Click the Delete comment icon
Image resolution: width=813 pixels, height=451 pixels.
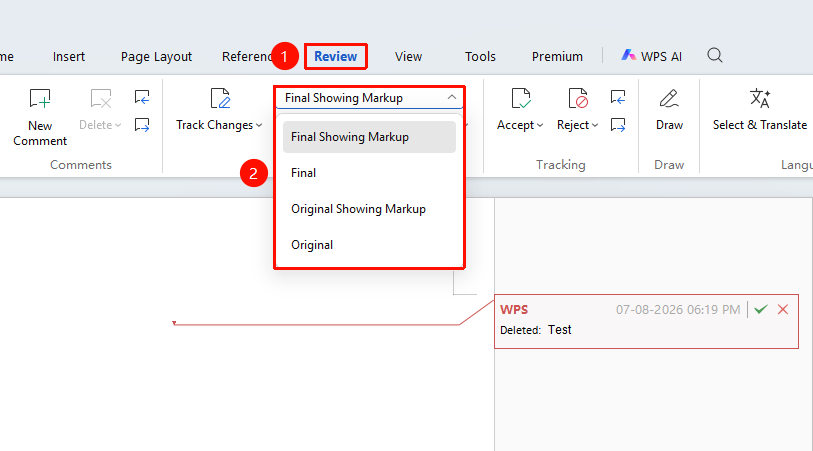pyautogui.click(x=100, y=98)
